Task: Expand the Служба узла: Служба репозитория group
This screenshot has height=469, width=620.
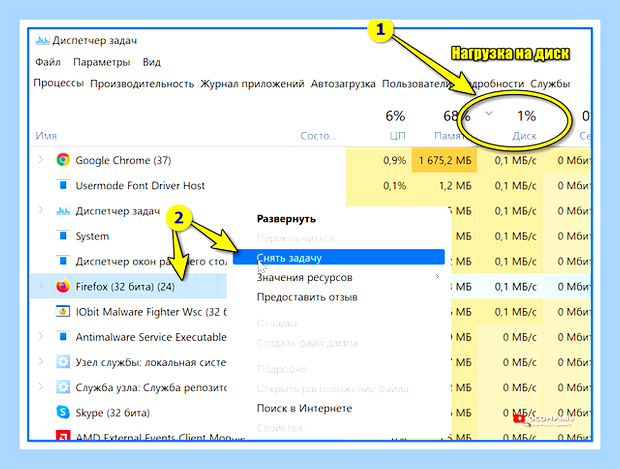Action: point(41,387)
